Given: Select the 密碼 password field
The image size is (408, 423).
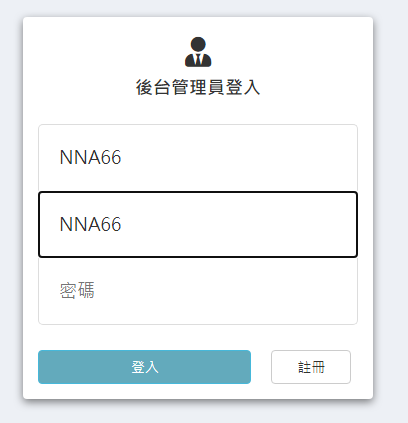Looking at the screenshot, I should [198, 291].
